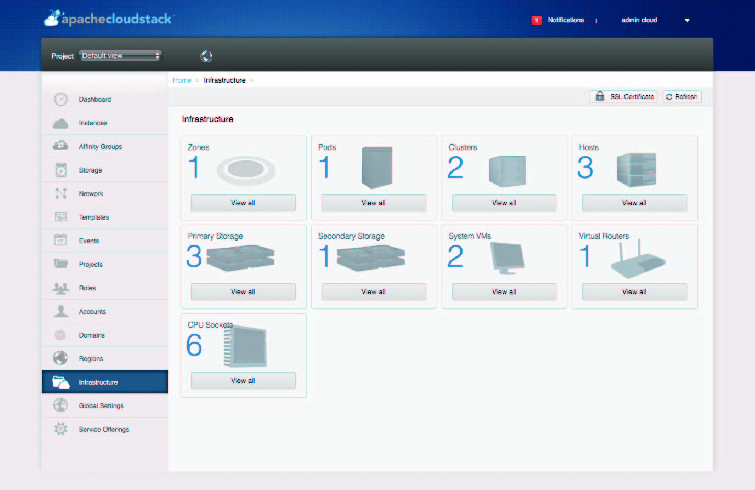View all System VMs
755x490 pixels.
tap(504, 292)
